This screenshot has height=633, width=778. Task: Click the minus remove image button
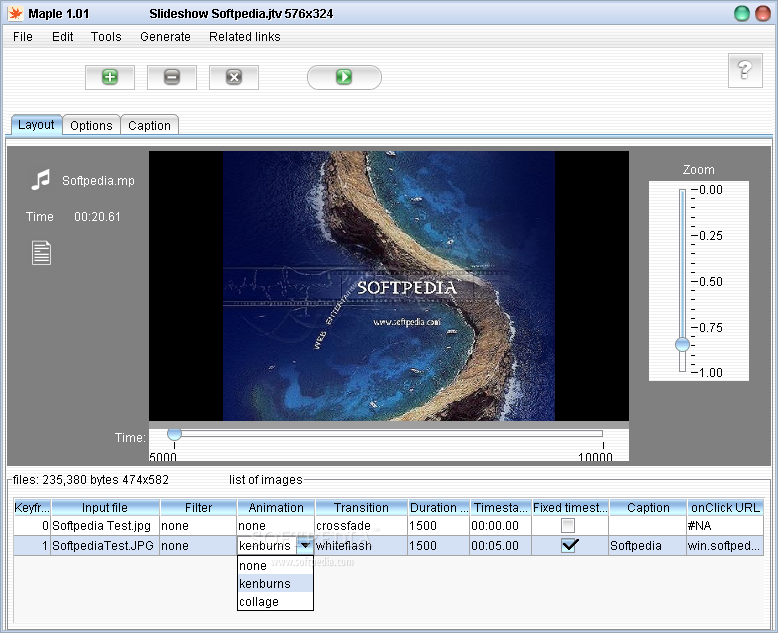172,77
